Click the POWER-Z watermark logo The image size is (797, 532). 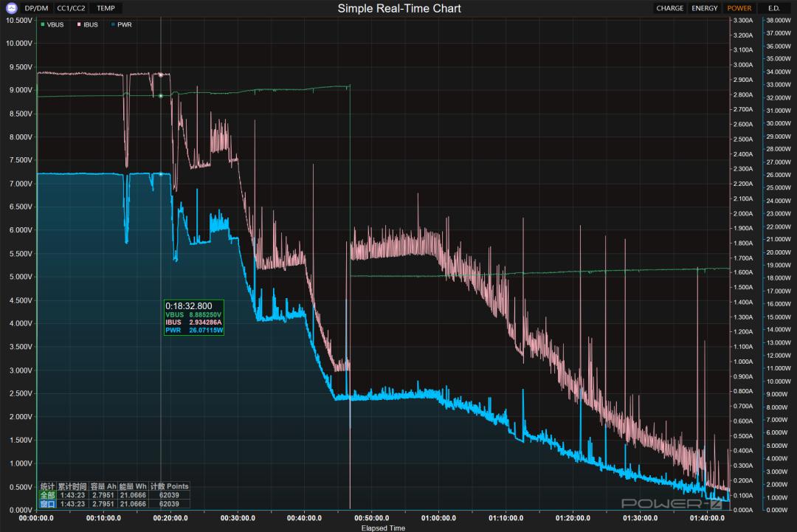coord(672,503)
